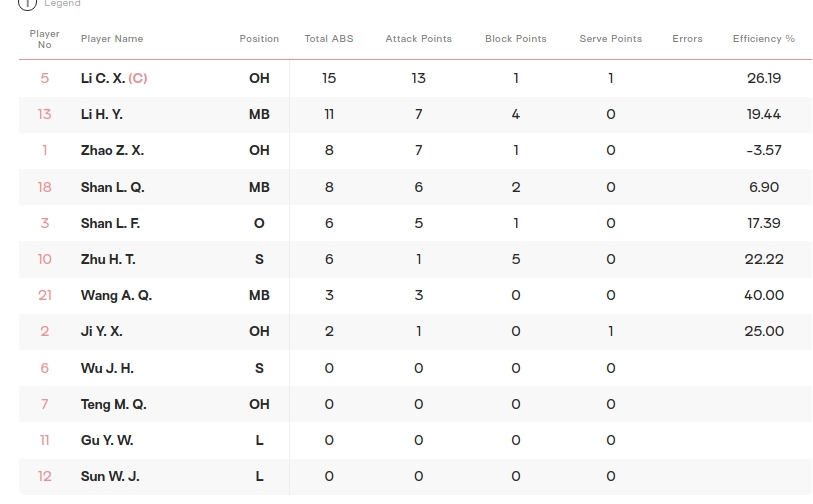Sort by Errors column header

coord(687,39)
